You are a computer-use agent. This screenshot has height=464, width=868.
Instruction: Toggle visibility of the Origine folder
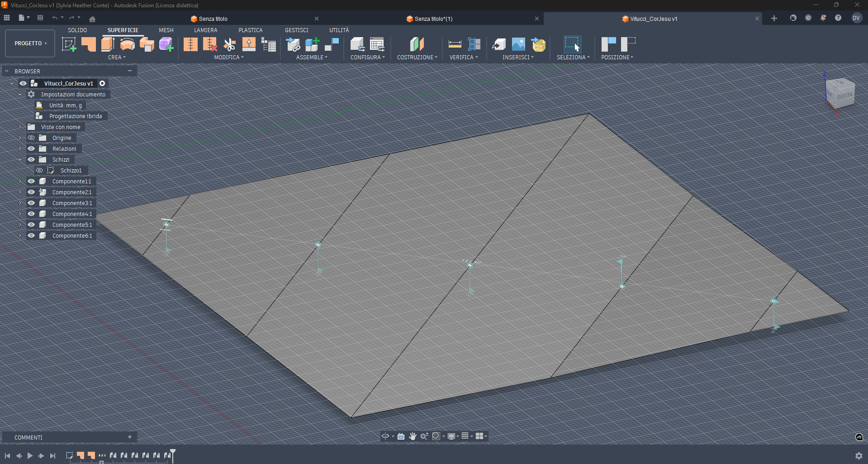tap(31, 138)
